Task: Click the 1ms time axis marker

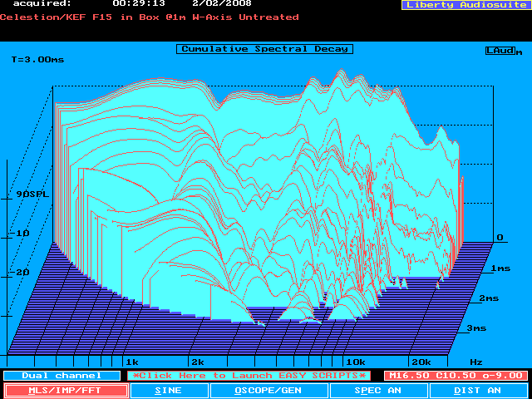Action: (x=500, y=268)
